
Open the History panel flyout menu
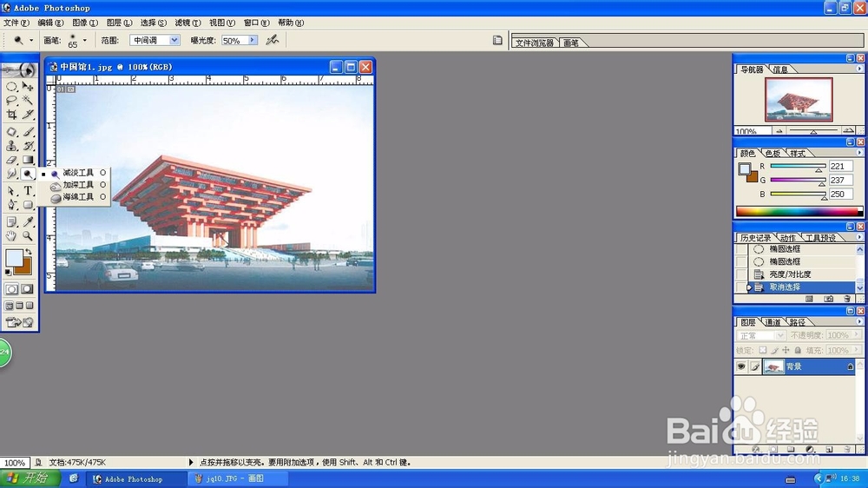[859, 237]
